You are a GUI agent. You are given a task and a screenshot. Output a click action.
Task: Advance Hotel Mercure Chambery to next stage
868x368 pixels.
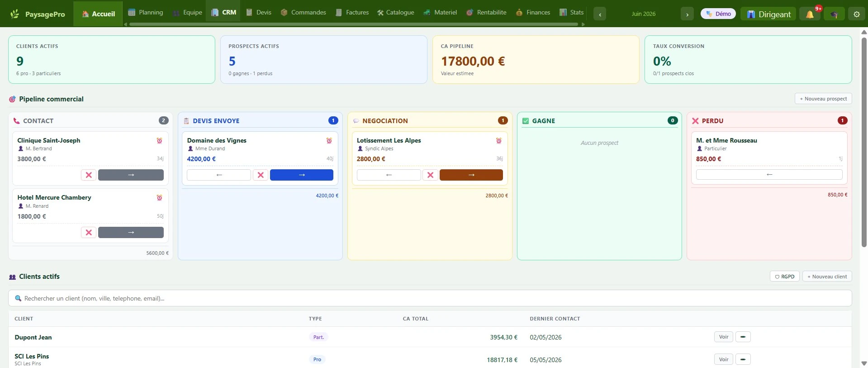pyautogui.click(x=131, y=232)
